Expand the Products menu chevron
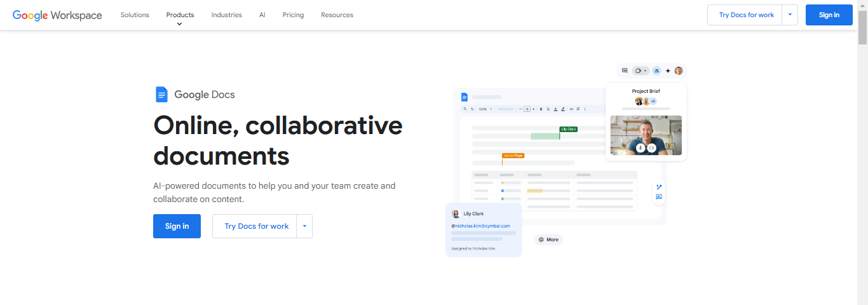The height and width of the screenshot is (305, 868). (x=180, y=24)
